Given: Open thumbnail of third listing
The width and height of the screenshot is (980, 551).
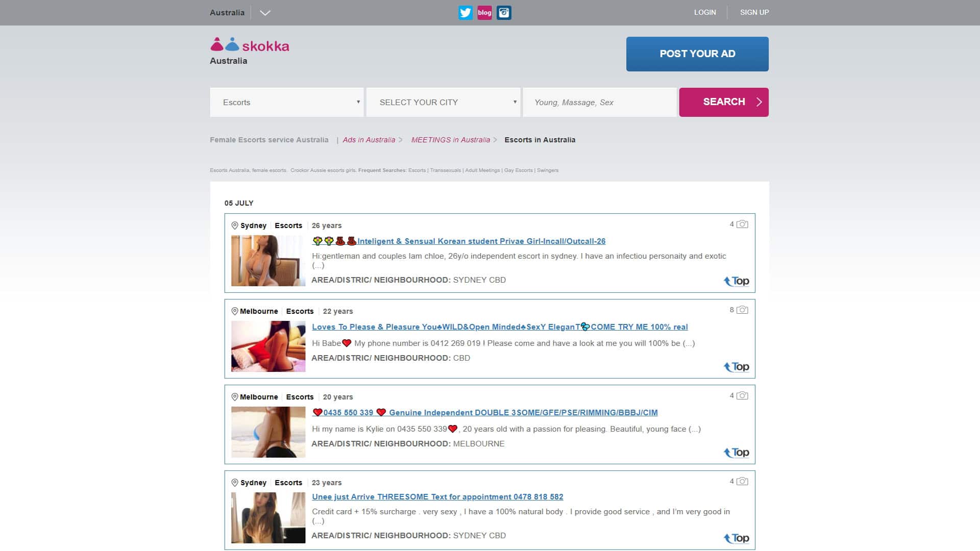Looking at the screenshot, I should [x=268, y=432].
